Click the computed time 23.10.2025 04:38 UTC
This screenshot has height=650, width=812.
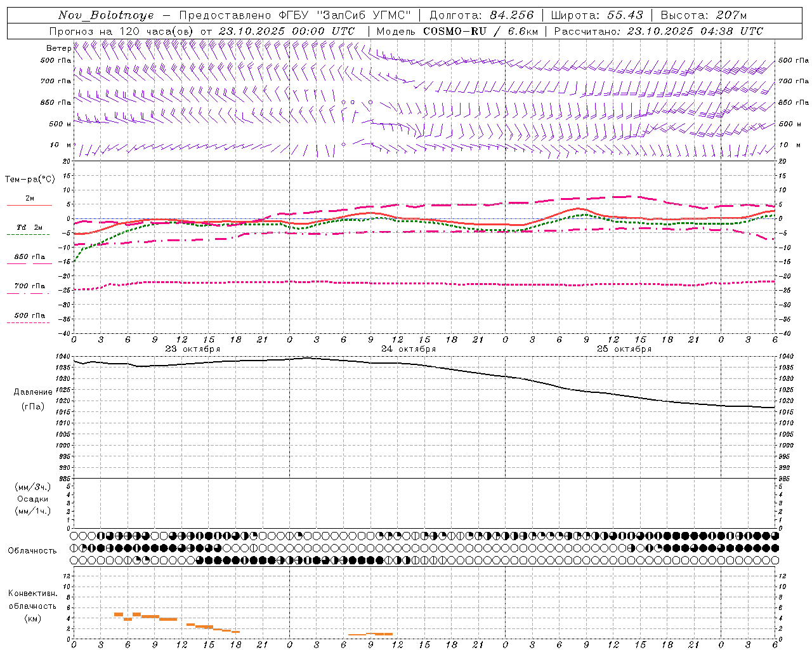point(695,31)
